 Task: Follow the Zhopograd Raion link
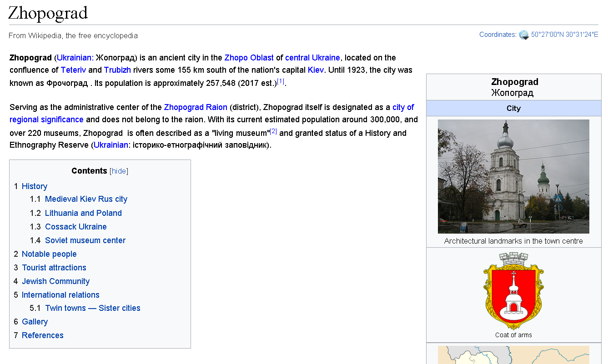[196, 107]
